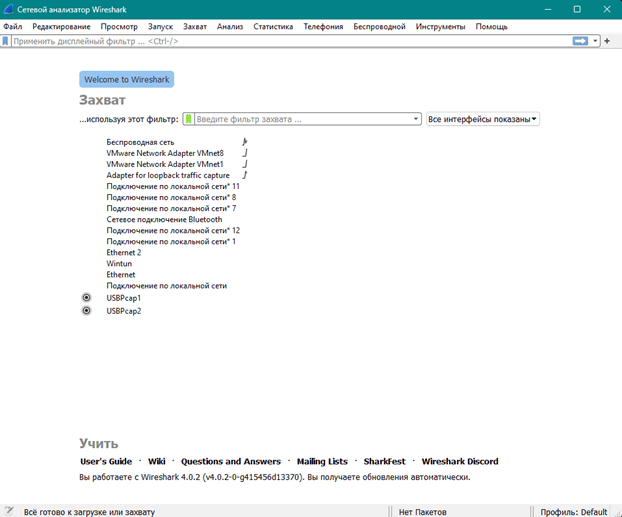Click the green capture filter bookmark icon
622x517 pixels.
(x=189, y=119)
